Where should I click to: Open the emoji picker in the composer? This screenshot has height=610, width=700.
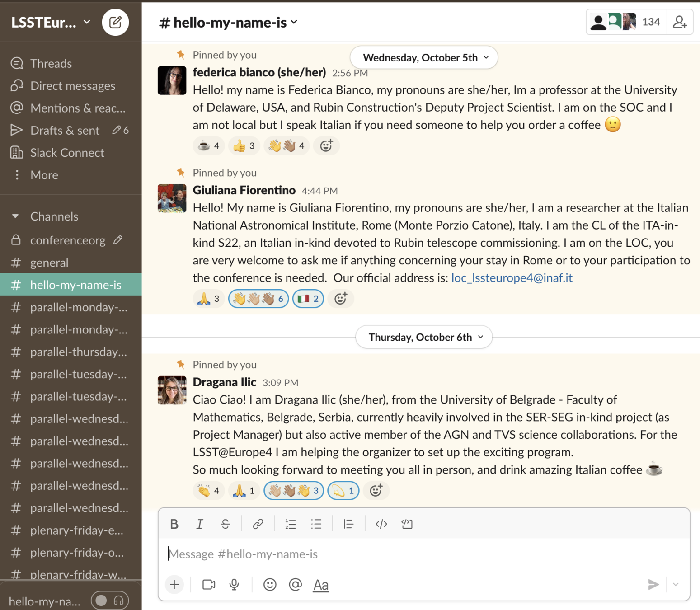[x=270, y=585]
